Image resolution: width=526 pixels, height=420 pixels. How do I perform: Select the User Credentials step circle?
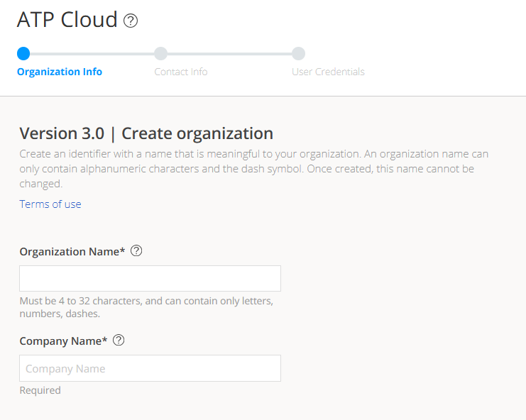point(298,54)
